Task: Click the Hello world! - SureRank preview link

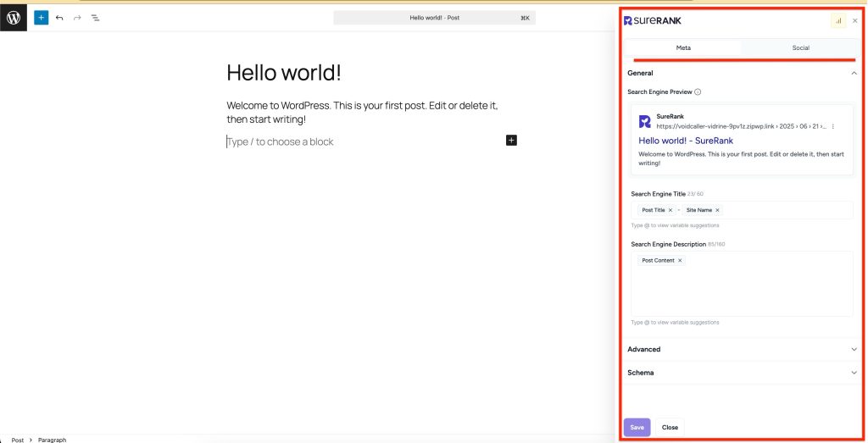Action: tap(686, 141)
